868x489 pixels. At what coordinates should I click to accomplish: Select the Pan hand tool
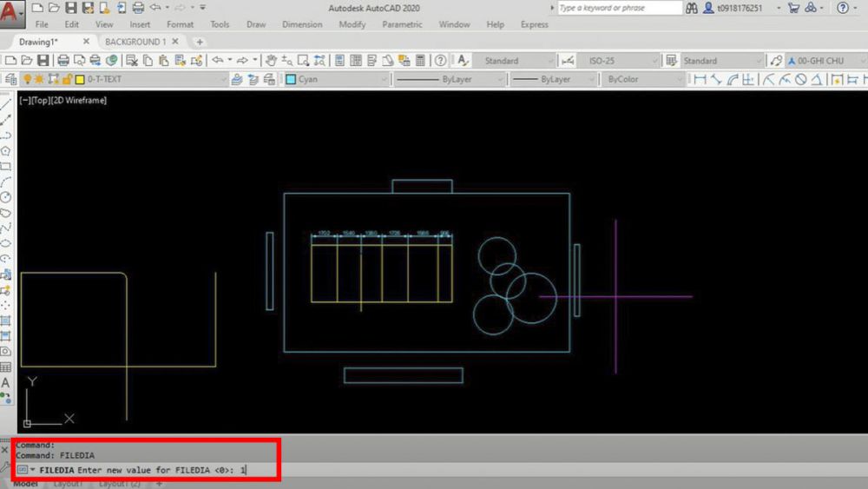271,60
